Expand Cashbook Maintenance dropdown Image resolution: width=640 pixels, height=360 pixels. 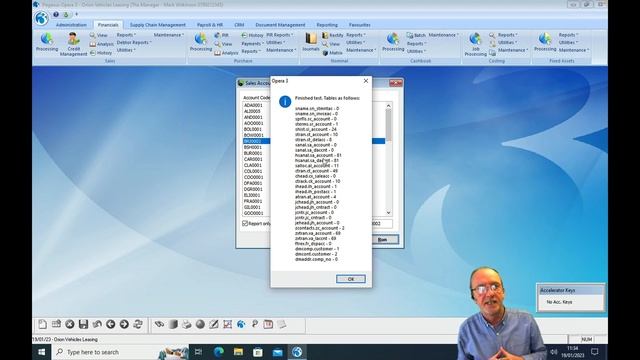click(443, 35)
